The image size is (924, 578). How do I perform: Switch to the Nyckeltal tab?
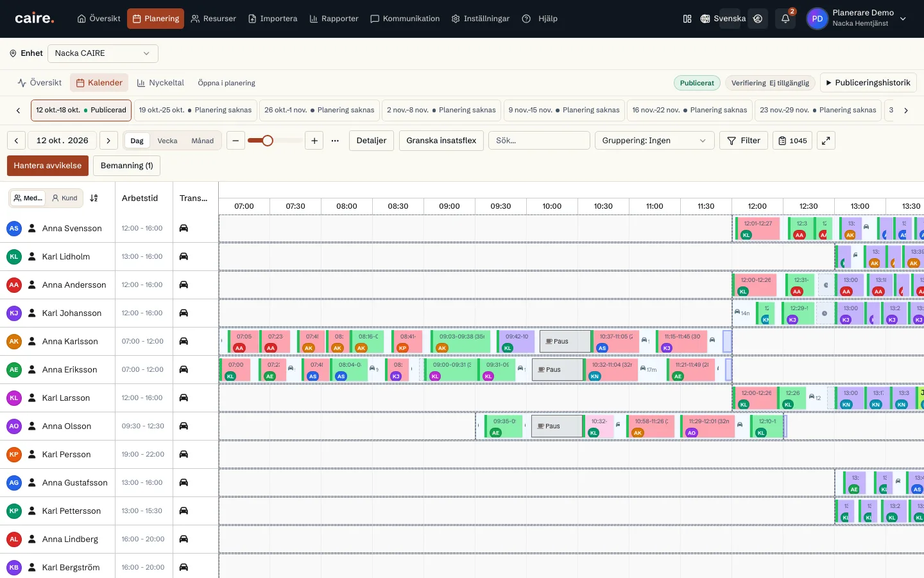pyautogui.click(x=160, y=83)
